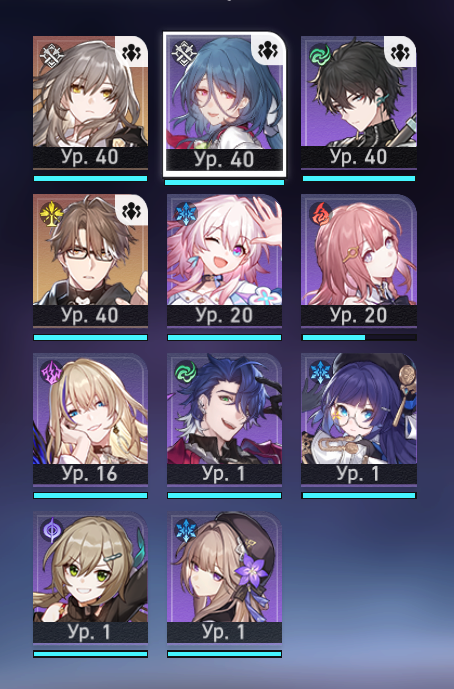454x689 pixels.
Task: Click the Quantum element icon on the green-eyed Qingque card
Action: coord(51,530)
